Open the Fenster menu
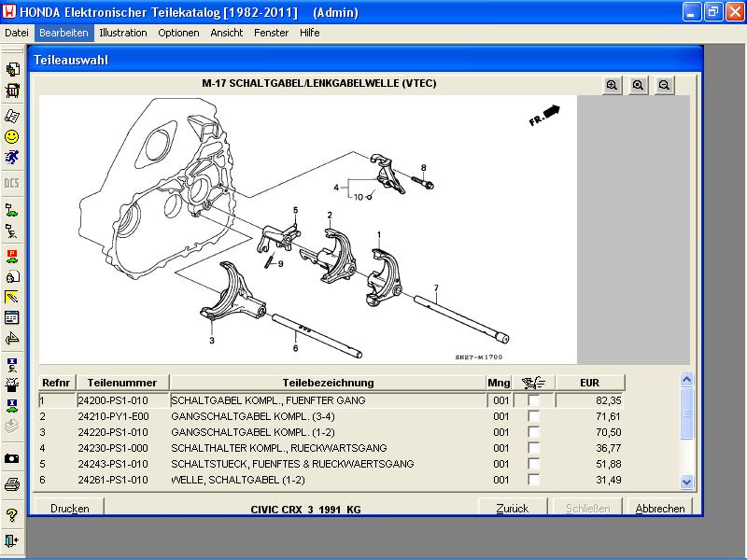Screen dimensions: 747x560 (271, 33)
